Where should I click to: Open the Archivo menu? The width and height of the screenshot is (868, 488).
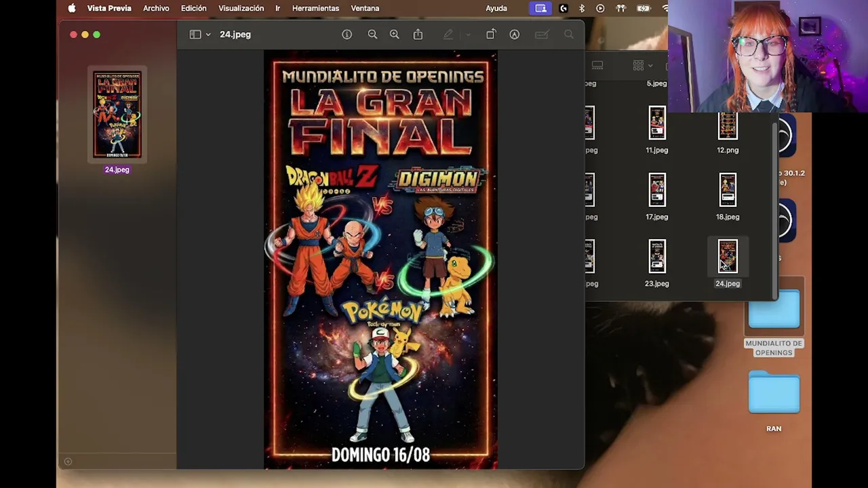tap(156, 8)
